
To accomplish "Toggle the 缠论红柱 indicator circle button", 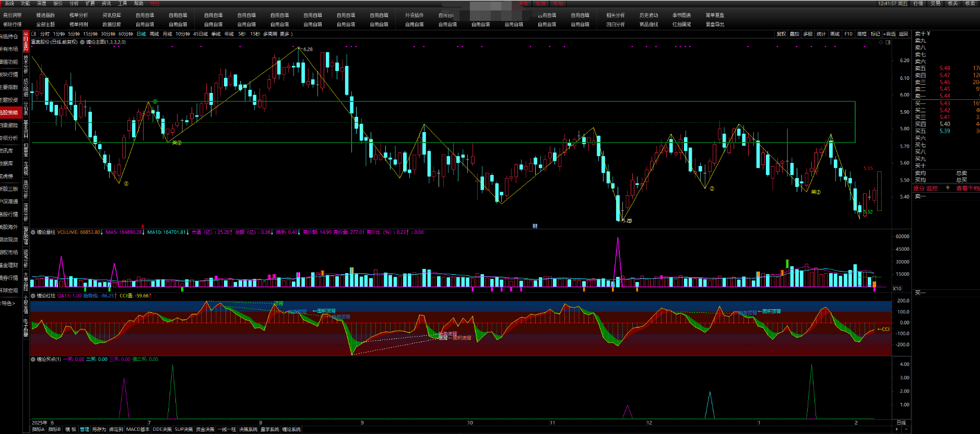I will [33, 296].
